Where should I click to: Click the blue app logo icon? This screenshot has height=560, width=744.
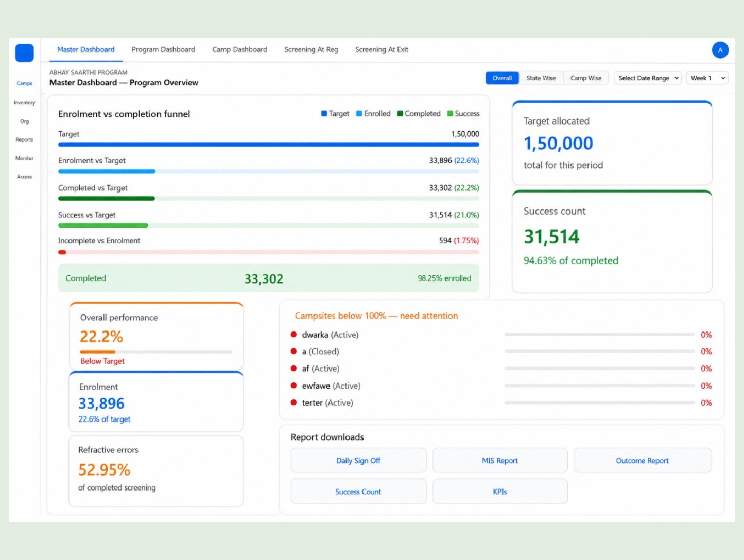tap(24, 53)
